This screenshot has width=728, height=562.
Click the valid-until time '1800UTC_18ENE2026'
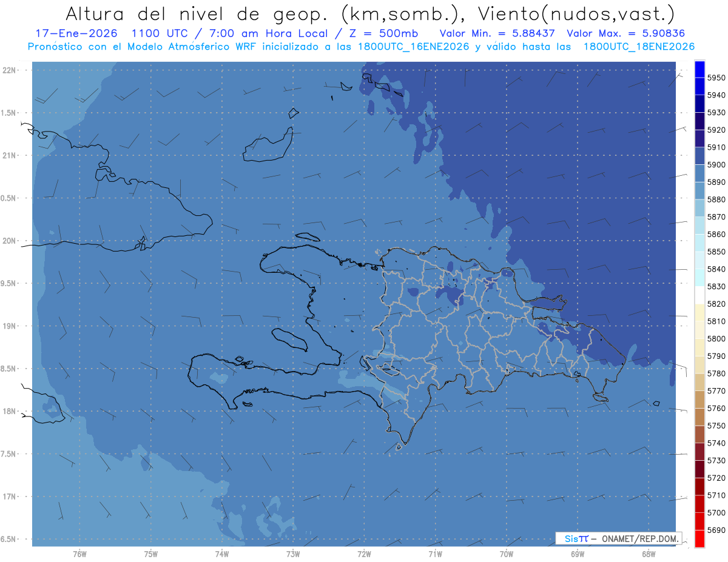tap(639, 47)
